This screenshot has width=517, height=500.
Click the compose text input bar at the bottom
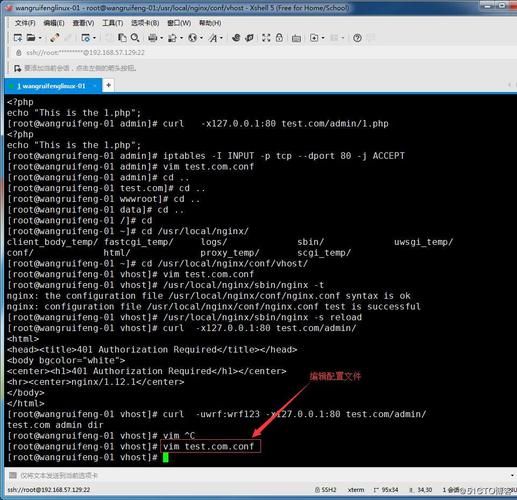260,475
